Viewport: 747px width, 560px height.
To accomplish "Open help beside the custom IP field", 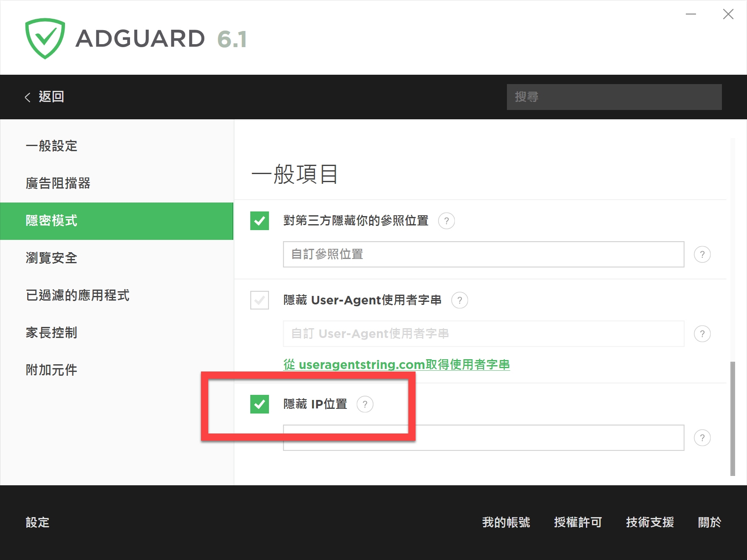I will [702, 438].
